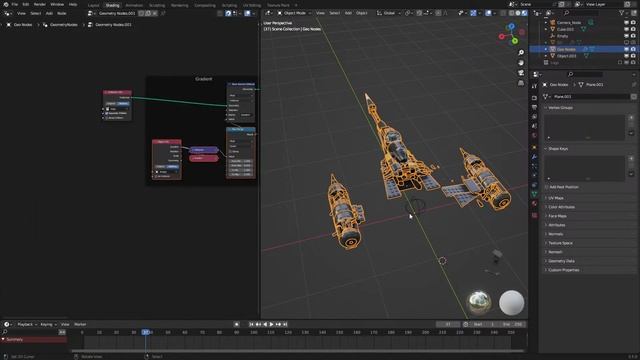The height and width of the screenshot is (360, 640).
Task: Open the Object properties tab
Action: click(534, 147)
